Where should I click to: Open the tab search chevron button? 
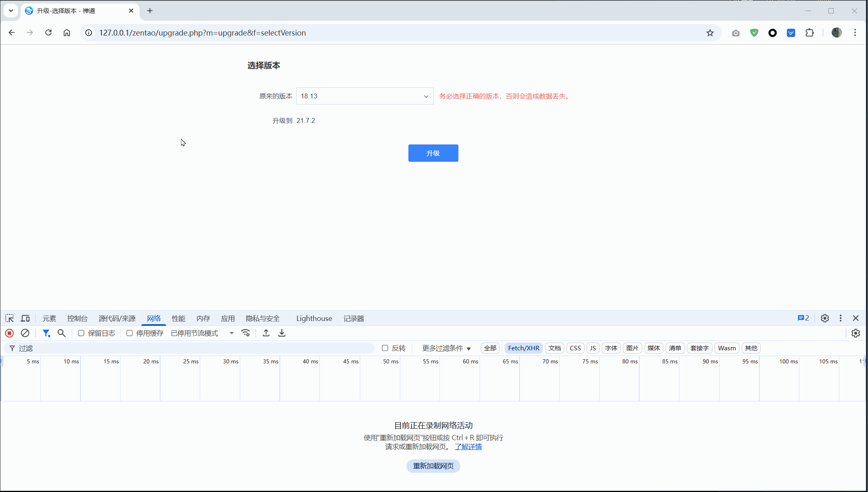(11, 11)
